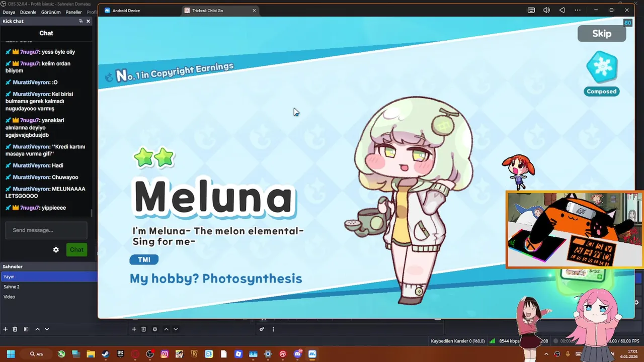Click MurattiVeyron's MELUNAAAA LETSGOOOO chat message

45,192
